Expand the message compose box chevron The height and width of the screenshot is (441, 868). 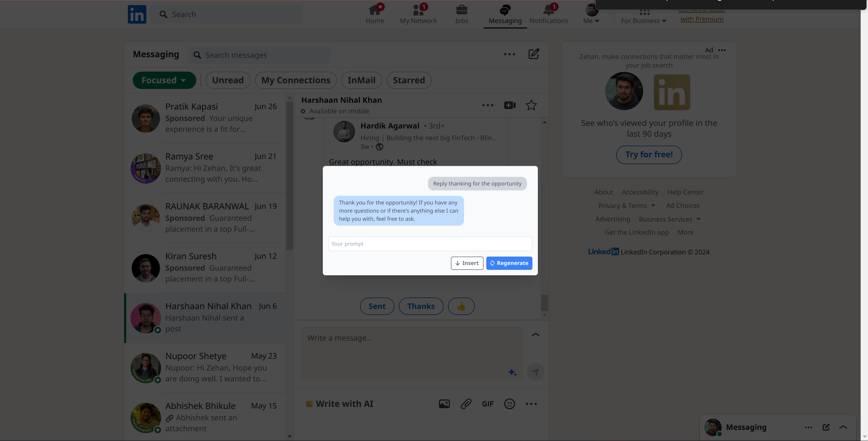click(x=535, y=335)
